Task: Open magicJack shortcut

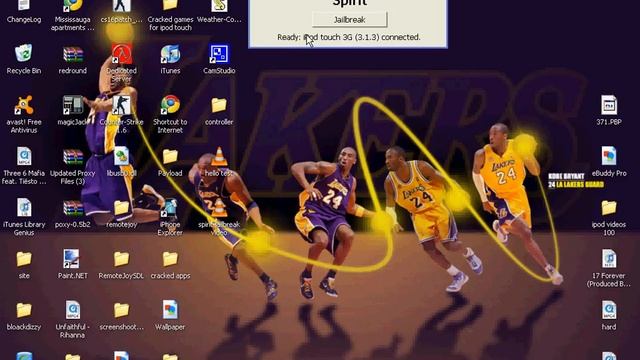Action: point(73,105)
